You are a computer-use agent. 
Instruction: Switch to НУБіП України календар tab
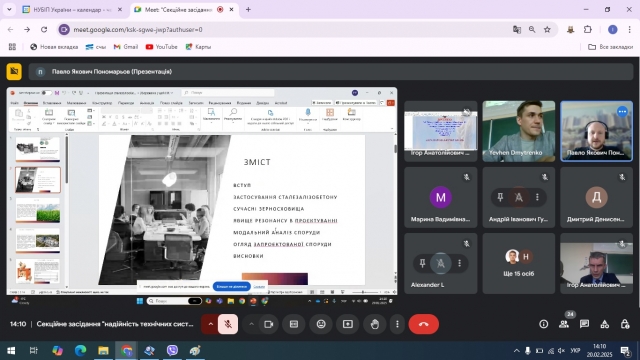tap(71, 9)
